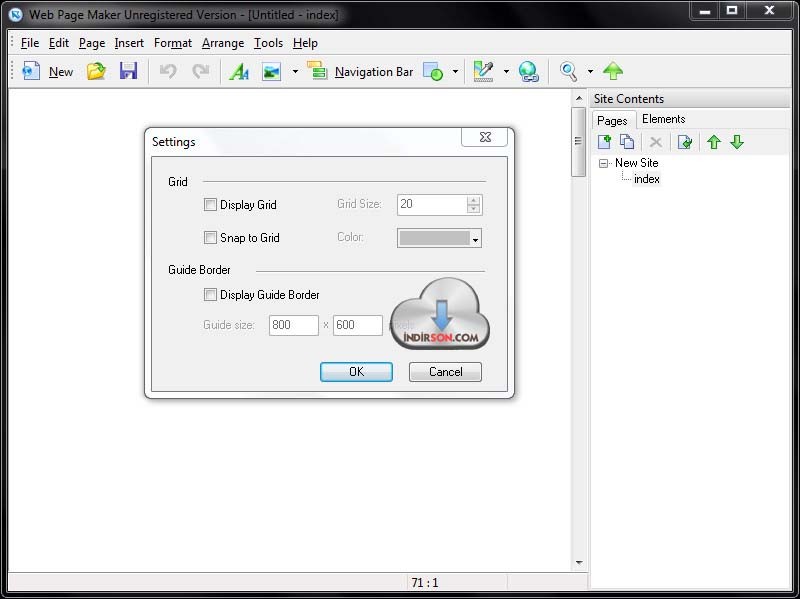Open the Insert menu

[x=129, y=43]
